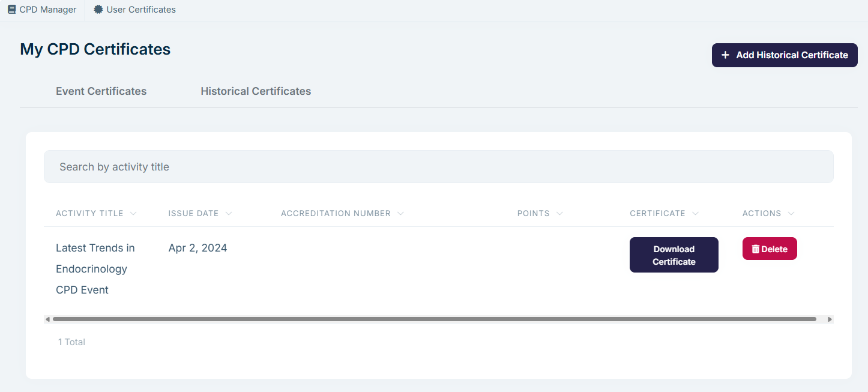This screenshot has width=868, height=392.
Task: Click the ACTIONS header label
Action: pos(762,214)
